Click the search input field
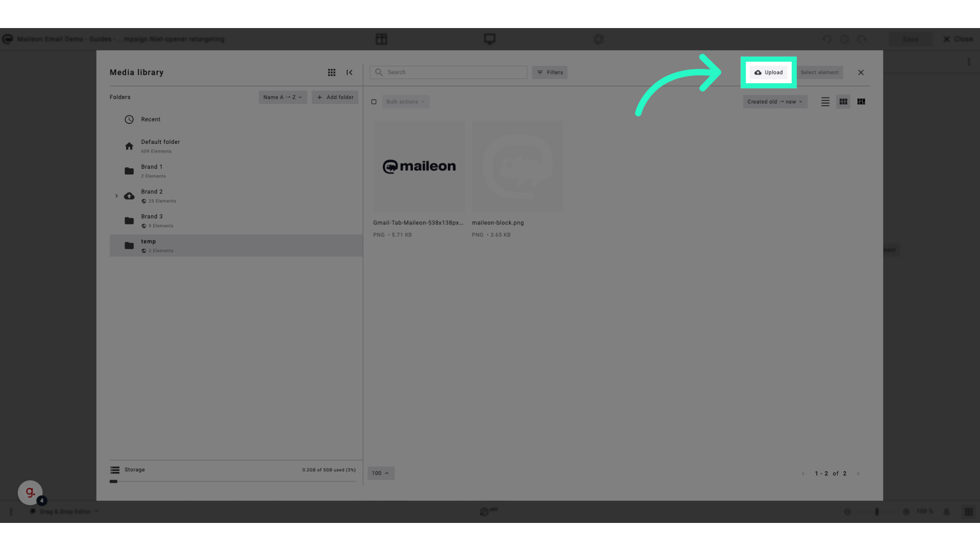 [449, 72]
